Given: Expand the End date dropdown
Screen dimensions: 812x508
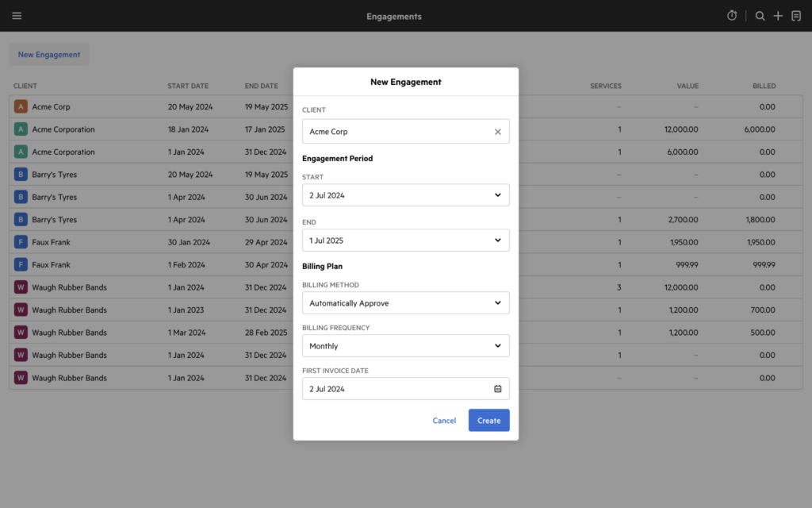Looking at the screenshot, I should (497, 241).
